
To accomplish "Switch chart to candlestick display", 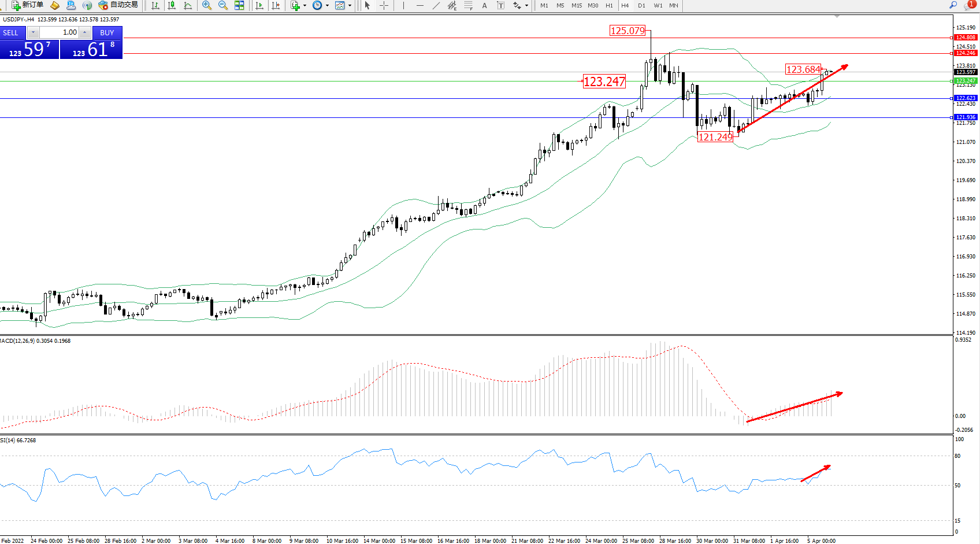I will (172, 5).
